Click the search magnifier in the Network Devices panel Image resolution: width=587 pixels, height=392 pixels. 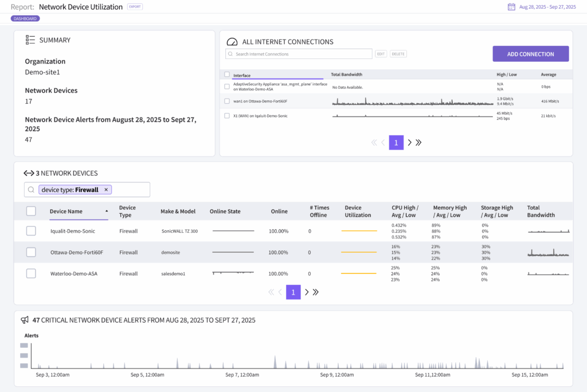[31, 190]
